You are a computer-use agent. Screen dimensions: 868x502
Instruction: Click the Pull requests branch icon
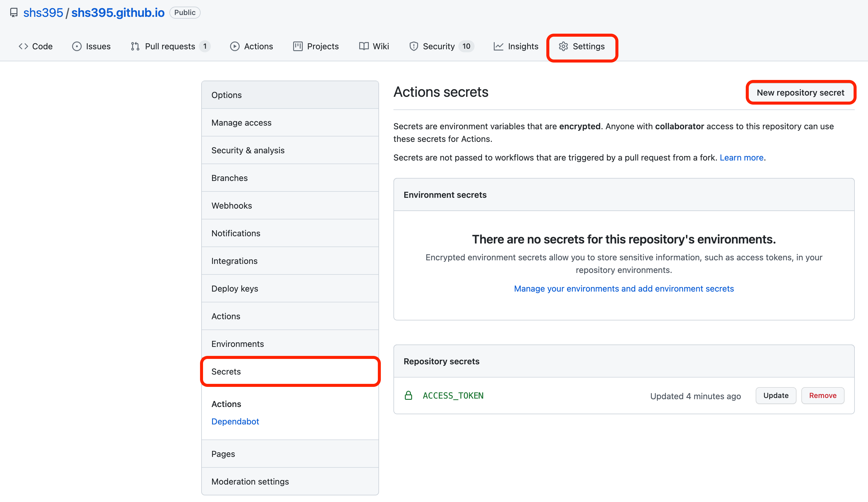click(x=135, y=46)
